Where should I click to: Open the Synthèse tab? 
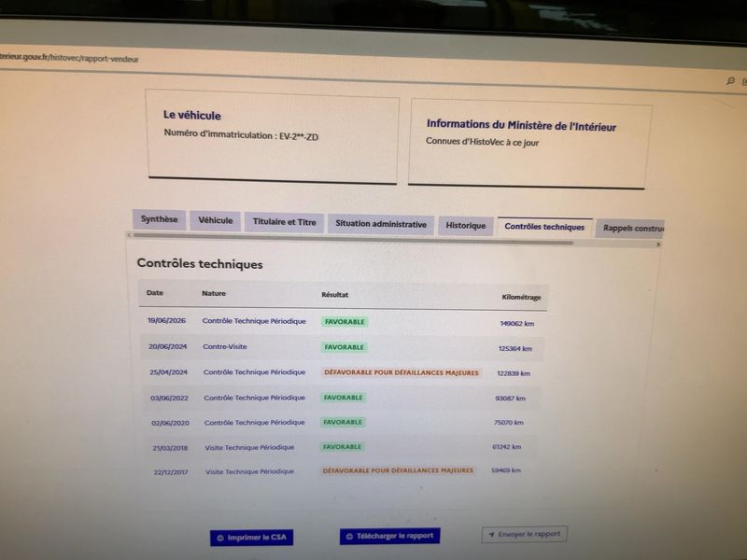click(159, 219)
